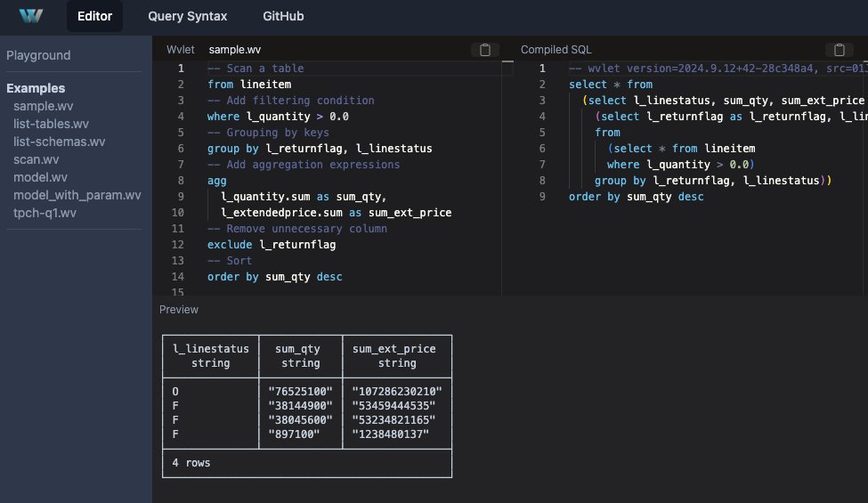Viewport: 868px width, 503px height.
Task: Copy the Compiled SQL to clipboard
Action: 840,50
